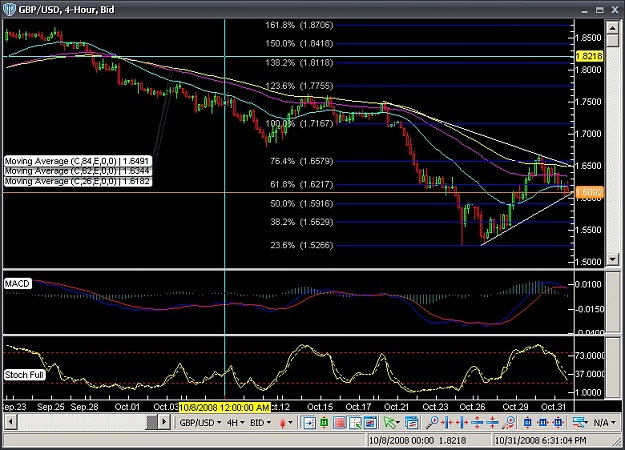The image size is (625, 450).
Task: Click the 38.2% (1.5629) Fibonacci label
Action: pyautogui.click(x=301, y=222)
